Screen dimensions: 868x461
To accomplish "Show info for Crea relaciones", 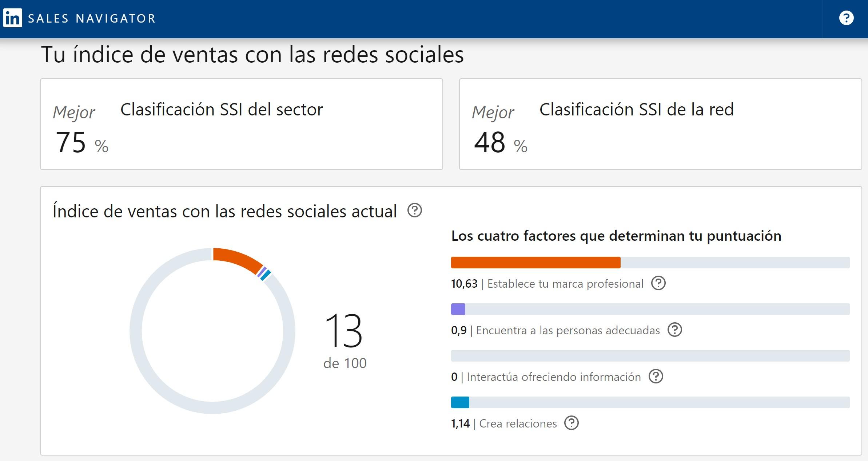I will (x=571, y=423).
